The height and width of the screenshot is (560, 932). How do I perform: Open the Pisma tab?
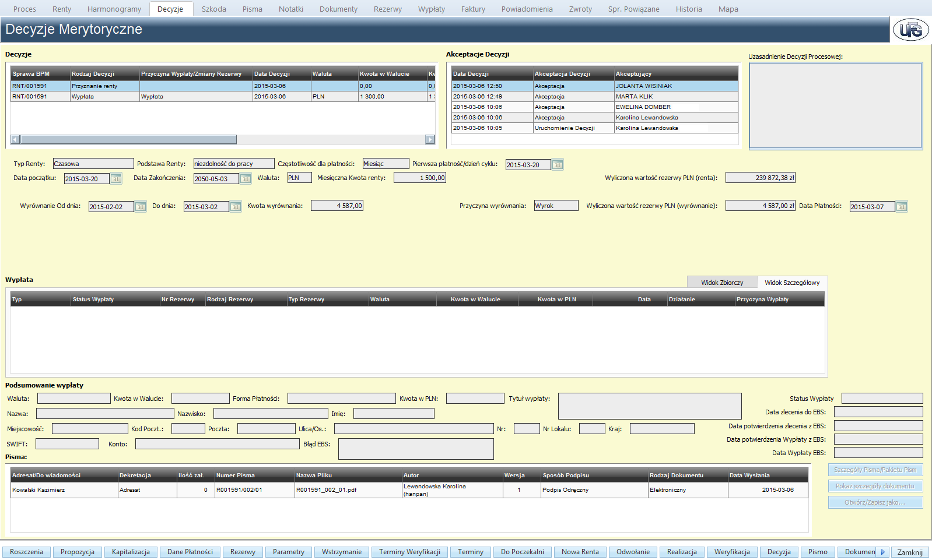[253, 9]
